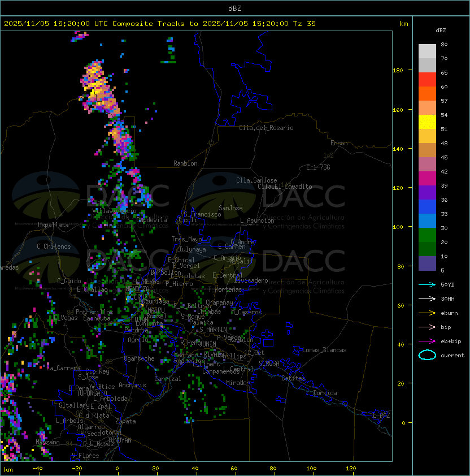The width and height of the screenshot is (470, 476).
Task: Click the 'Zapata' map label
Action: click(x=125, y=421)
